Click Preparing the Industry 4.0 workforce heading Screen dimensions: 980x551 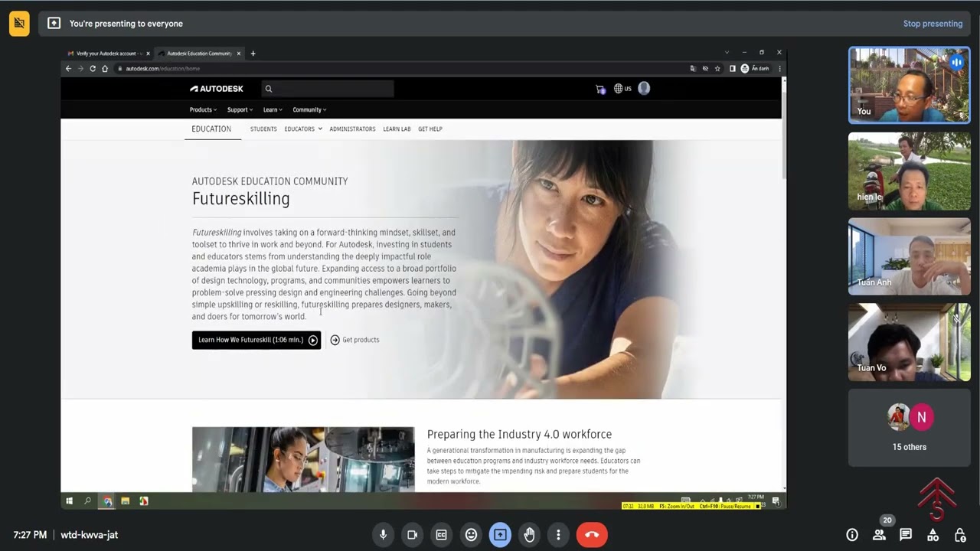pos(519,434)
